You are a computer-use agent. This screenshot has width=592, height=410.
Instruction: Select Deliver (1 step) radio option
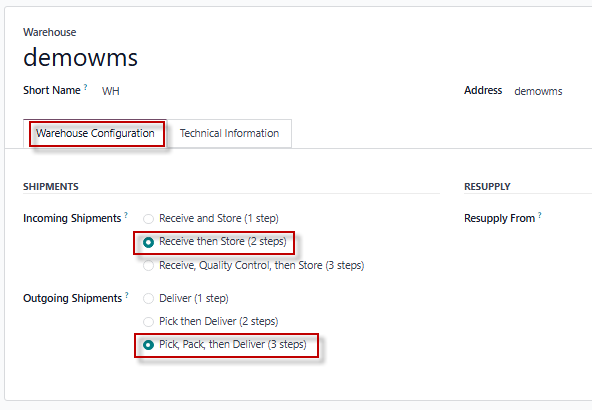coord(148,299)
